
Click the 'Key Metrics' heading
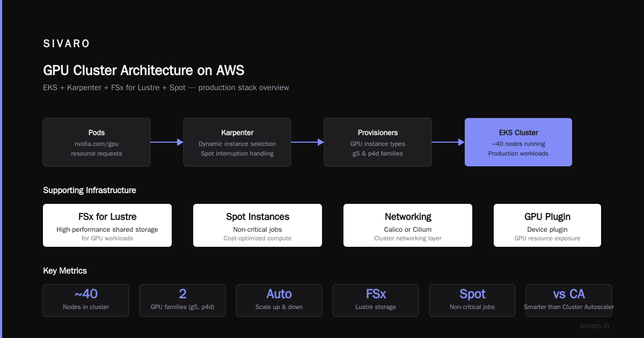[x=65, y=271]
